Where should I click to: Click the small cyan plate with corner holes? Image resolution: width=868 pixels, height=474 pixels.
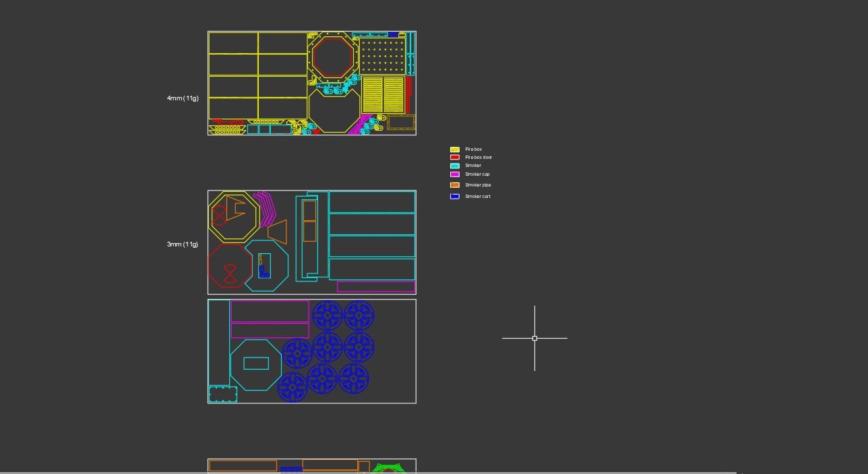coord(222,395)
